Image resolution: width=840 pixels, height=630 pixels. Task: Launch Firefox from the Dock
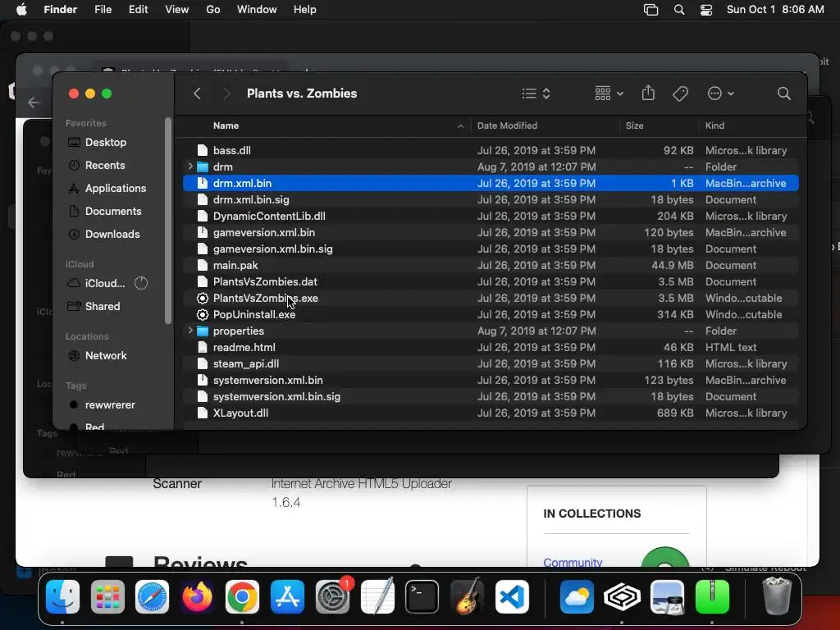197,597
